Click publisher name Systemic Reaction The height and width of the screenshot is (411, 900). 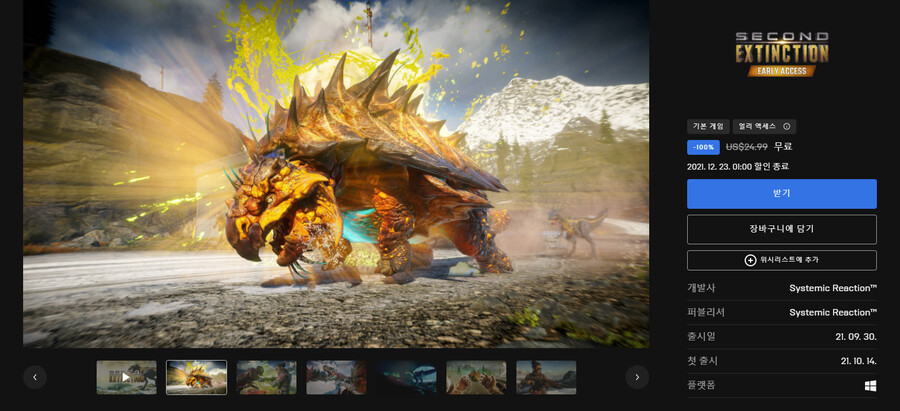coord(833,313)
